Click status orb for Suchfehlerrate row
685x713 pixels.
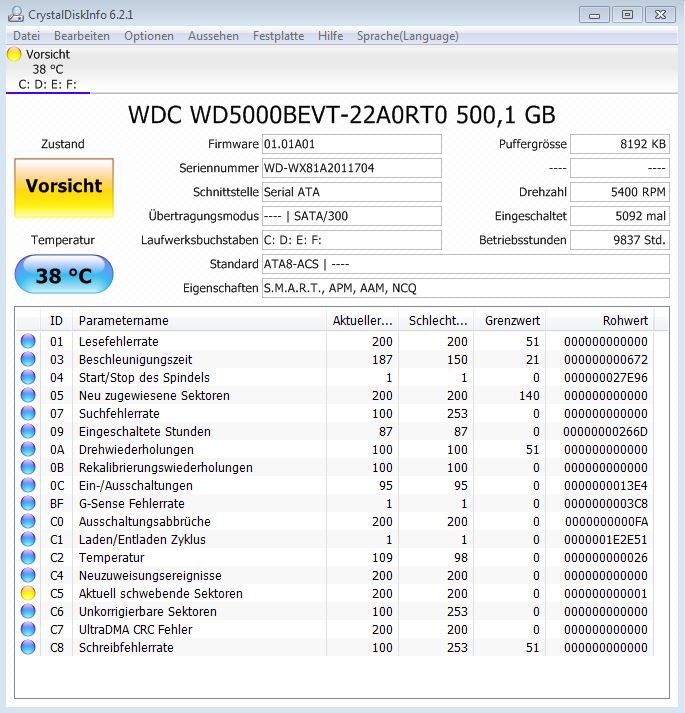coord(28,413)
